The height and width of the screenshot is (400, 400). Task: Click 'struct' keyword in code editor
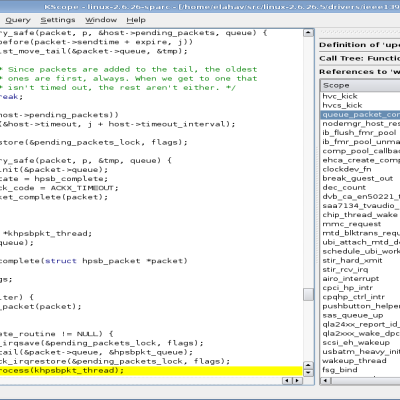(x=61, y=261)
